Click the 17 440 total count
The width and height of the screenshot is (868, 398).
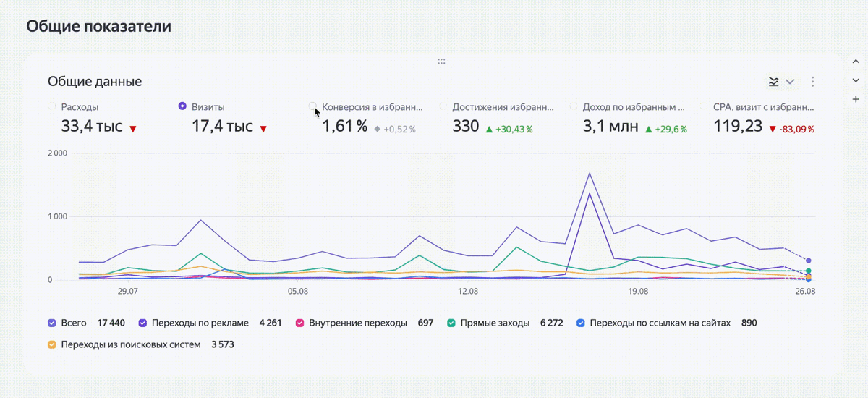[x=111, y=323]
